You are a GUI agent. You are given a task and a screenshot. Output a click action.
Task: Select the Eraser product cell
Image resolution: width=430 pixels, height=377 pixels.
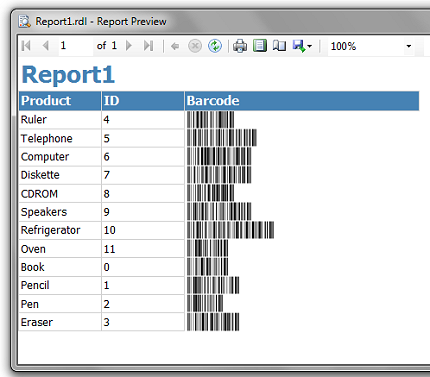60,322
